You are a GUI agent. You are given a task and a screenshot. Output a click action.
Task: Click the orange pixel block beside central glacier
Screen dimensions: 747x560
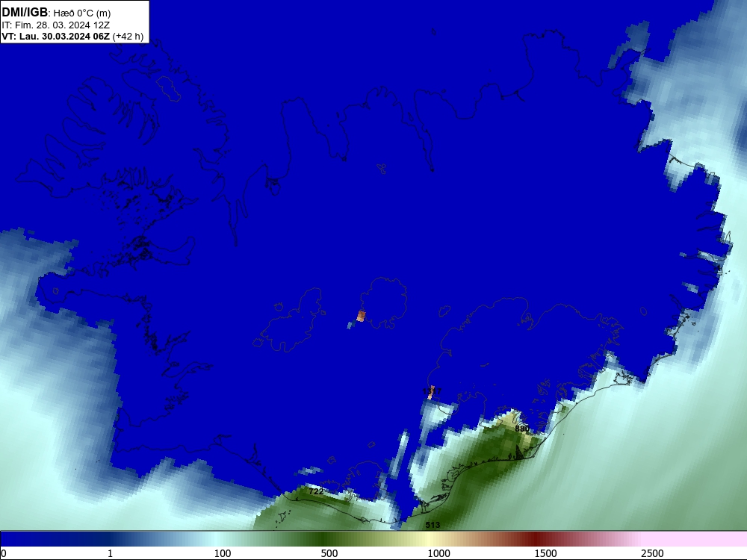361,316
